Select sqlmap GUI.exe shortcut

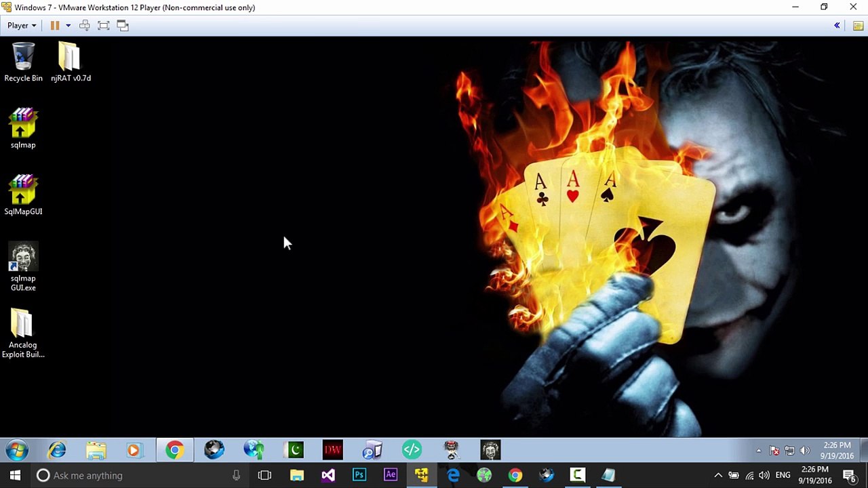23,267
